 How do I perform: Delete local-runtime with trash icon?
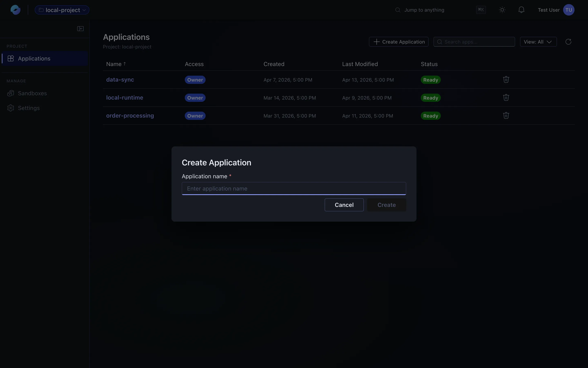click(506, 98)
